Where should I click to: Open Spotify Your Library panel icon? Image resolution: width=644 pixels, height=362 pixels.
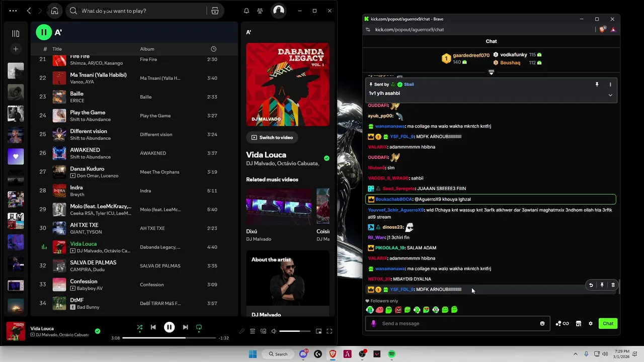click(x=16, y=34)
